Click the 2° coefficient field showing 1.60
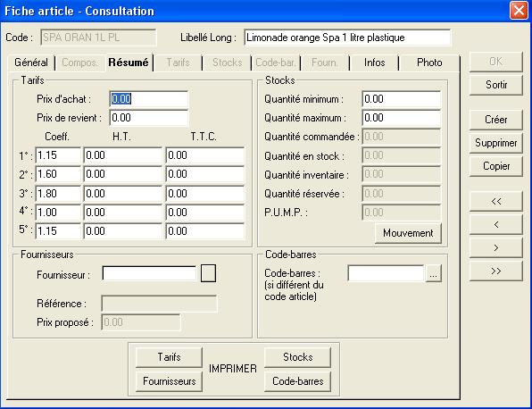Viewport: 532px width, 409px height. [x=58, y=174]
